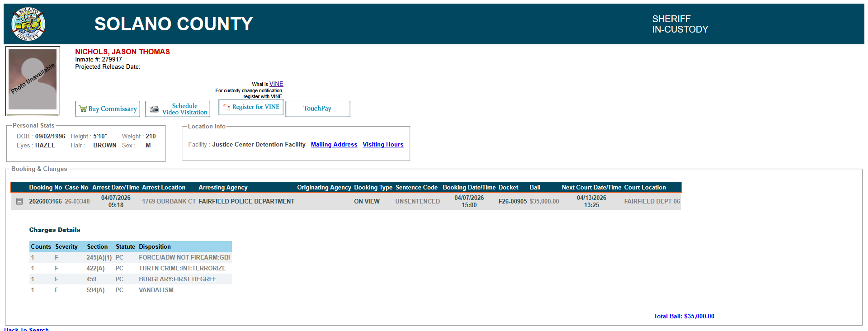Register for VINE notifications

coord(251,107)
